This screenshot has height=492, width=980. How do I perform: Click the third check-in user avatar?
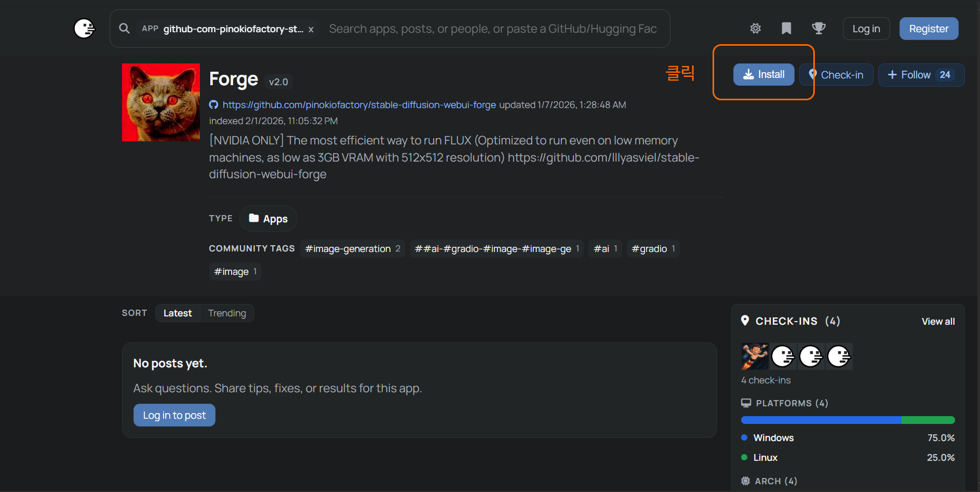coord(811,356)
